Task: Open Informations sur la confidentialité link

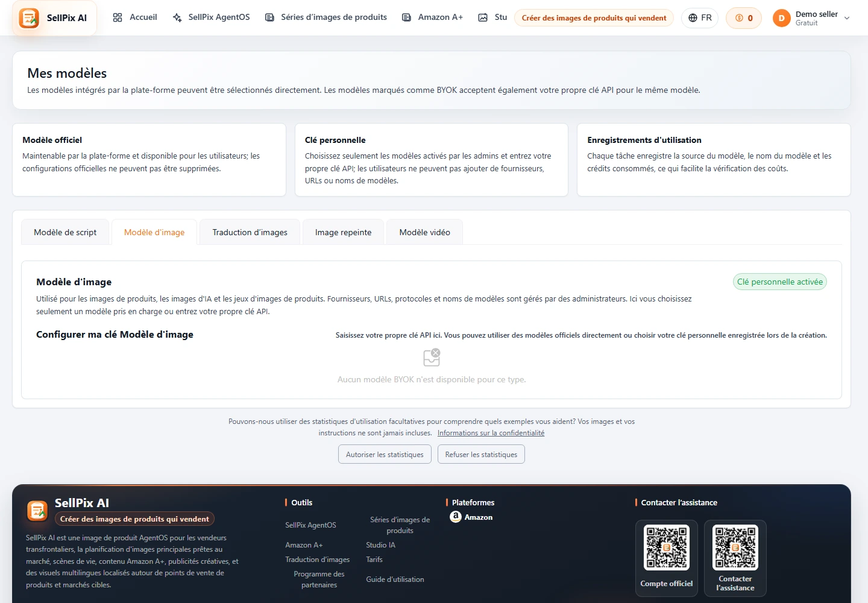Action: click(491, 433)
